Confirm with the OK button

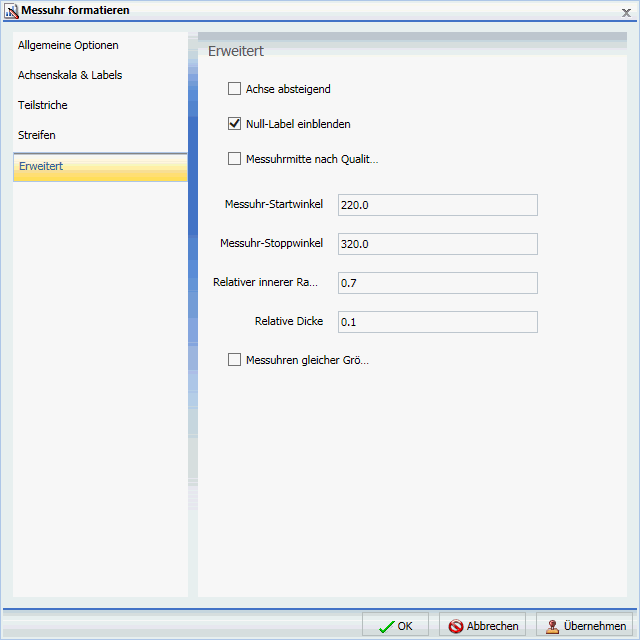tap(395, 626)
